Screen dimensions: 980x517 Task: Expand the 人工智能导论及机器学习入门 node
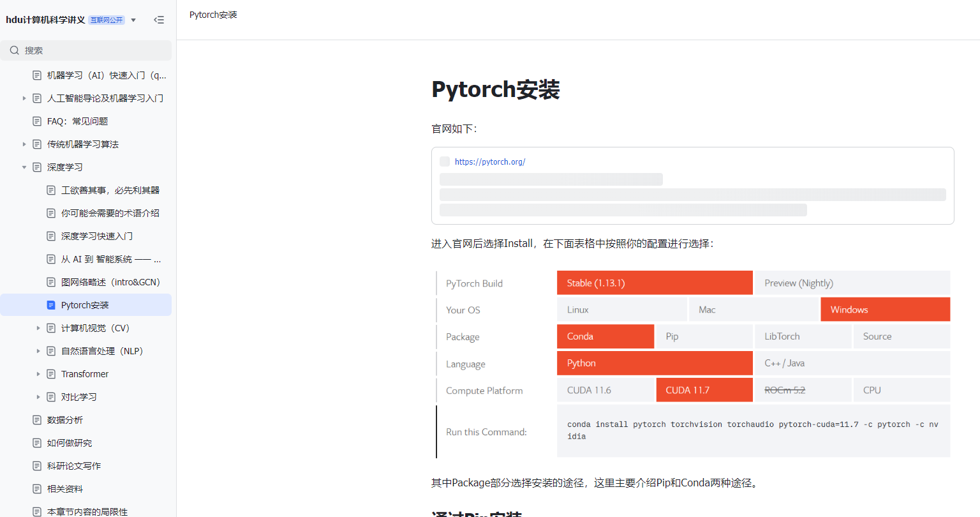24,98
